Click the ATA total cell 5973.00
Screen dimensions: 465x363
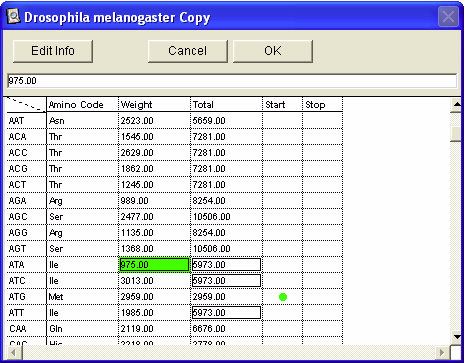pyautogui.click(x=226, y=265)
